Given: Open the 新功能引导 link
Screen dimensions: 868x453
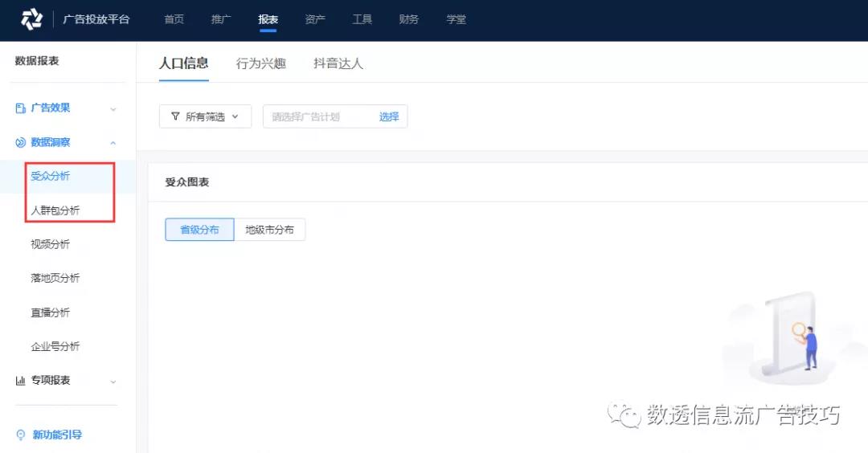Looking at the screenshot, I should tap(57, 435).
